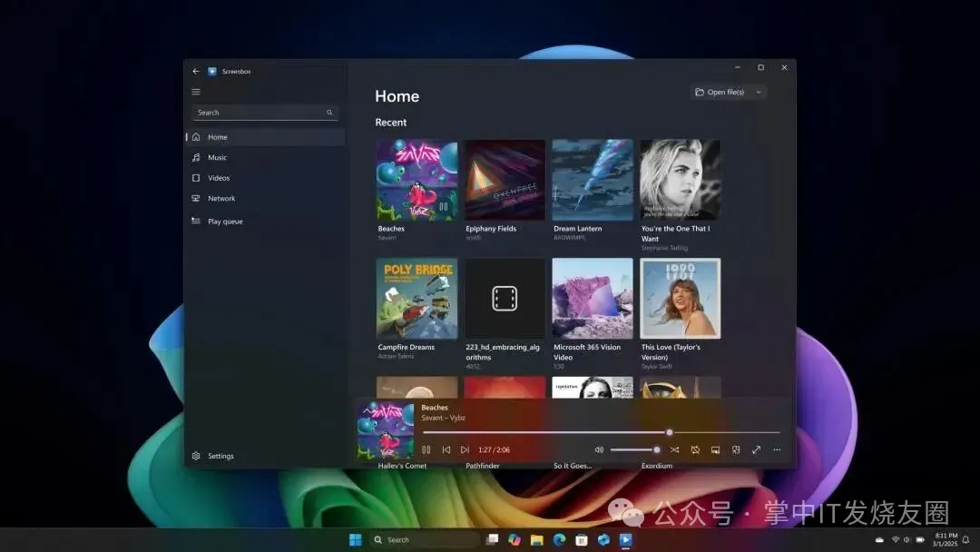Open the 8:11 PM clock and calendar

pos(945,539)
